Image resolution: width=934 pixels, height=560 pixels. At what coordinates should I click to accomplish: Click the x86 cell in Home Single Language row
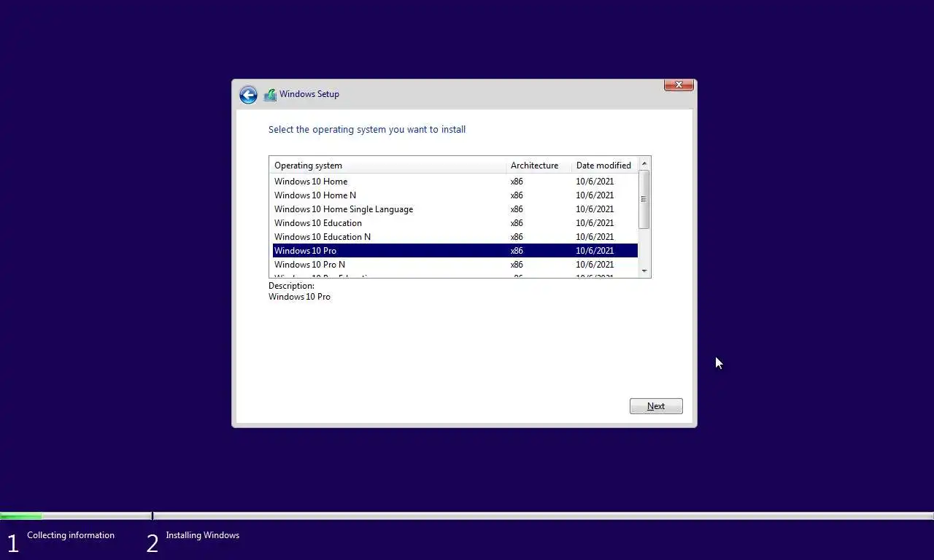coord(517,209)
